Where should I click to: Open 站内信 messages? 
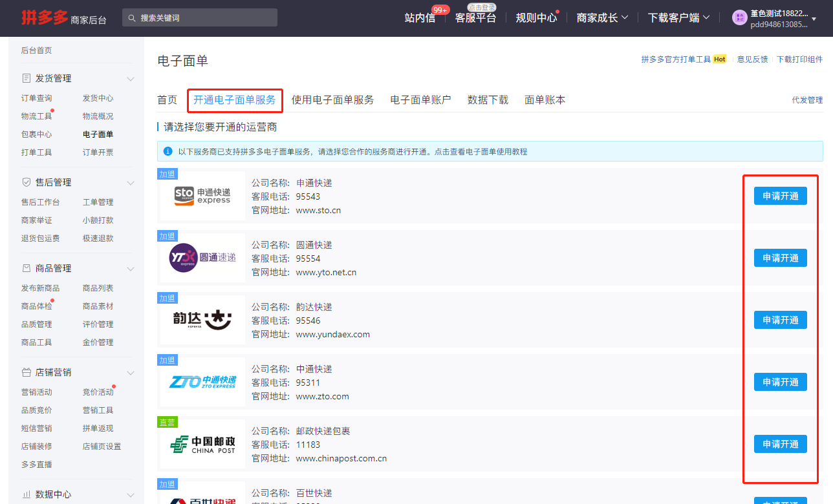pyautogui.click(x=420, y=18)
